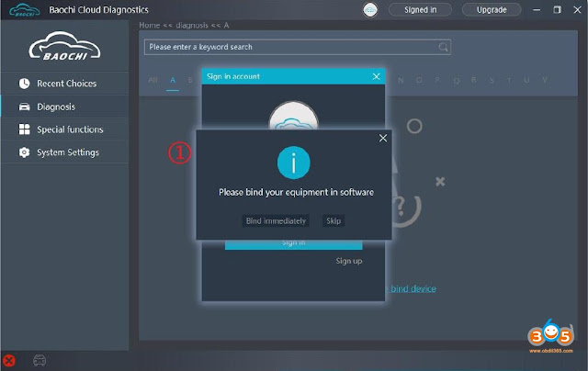Click the red error status icon

coord(9,361)
